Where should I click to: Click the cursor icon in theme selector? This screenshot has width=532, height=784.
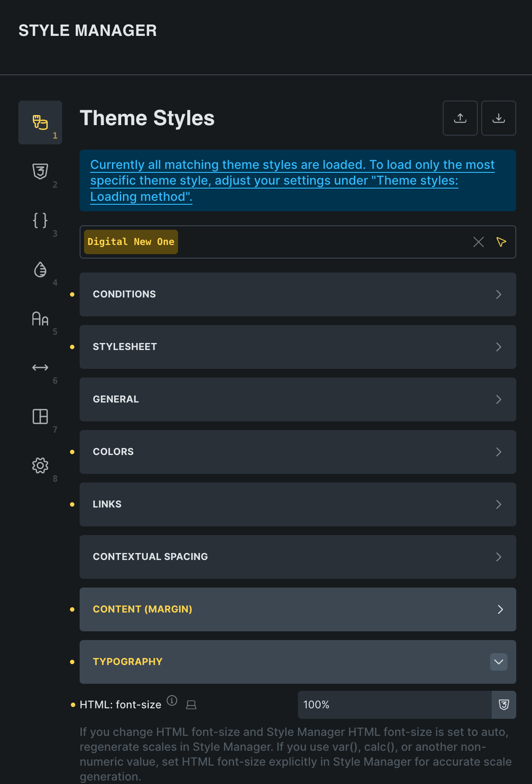(501, 242)
